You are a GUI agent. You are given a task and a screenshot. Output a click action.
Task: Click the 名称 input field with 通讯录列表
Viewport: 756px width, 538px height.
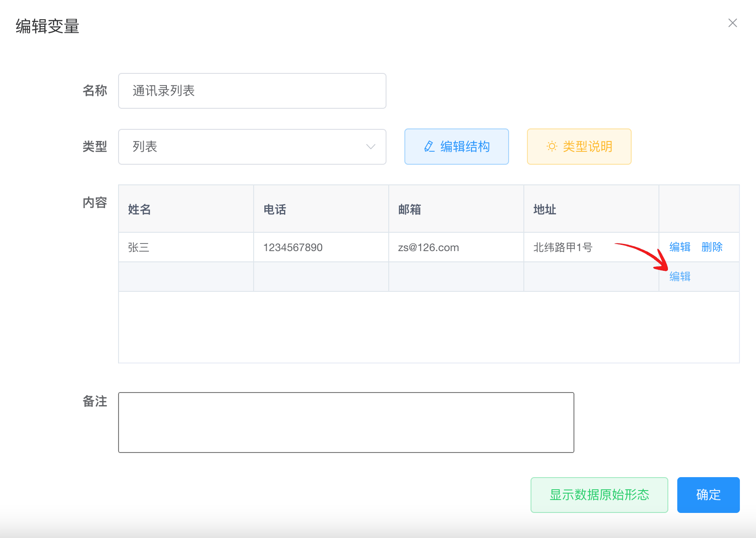(252, 91)
